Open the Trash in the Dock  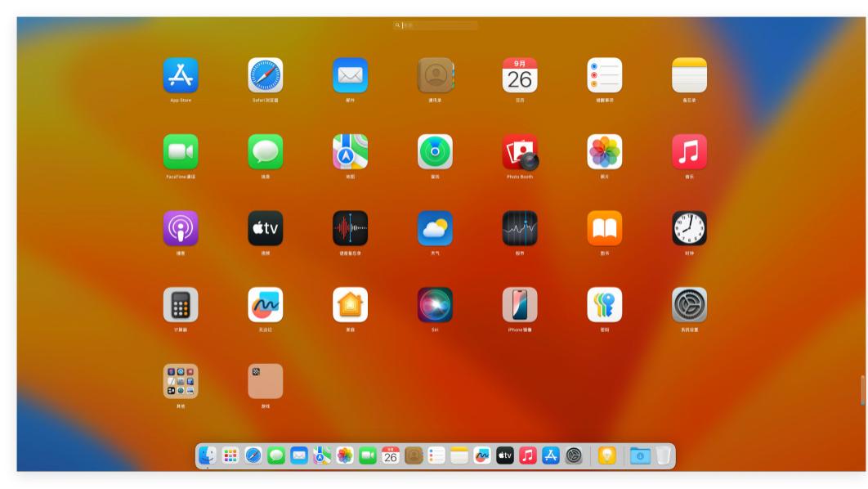coord(663,455)
